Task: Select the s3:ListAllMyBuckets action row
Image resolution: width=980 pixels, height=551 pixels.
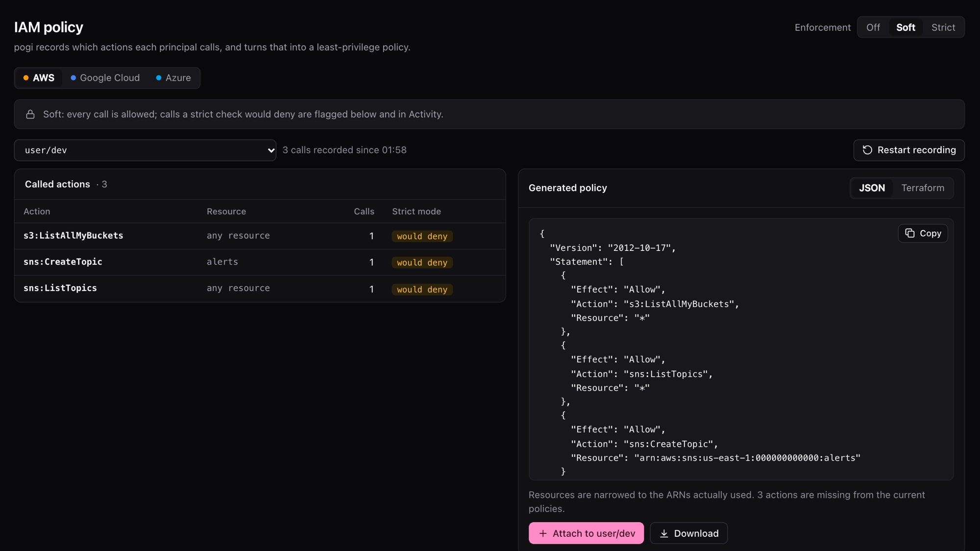Action: point(260,236)
